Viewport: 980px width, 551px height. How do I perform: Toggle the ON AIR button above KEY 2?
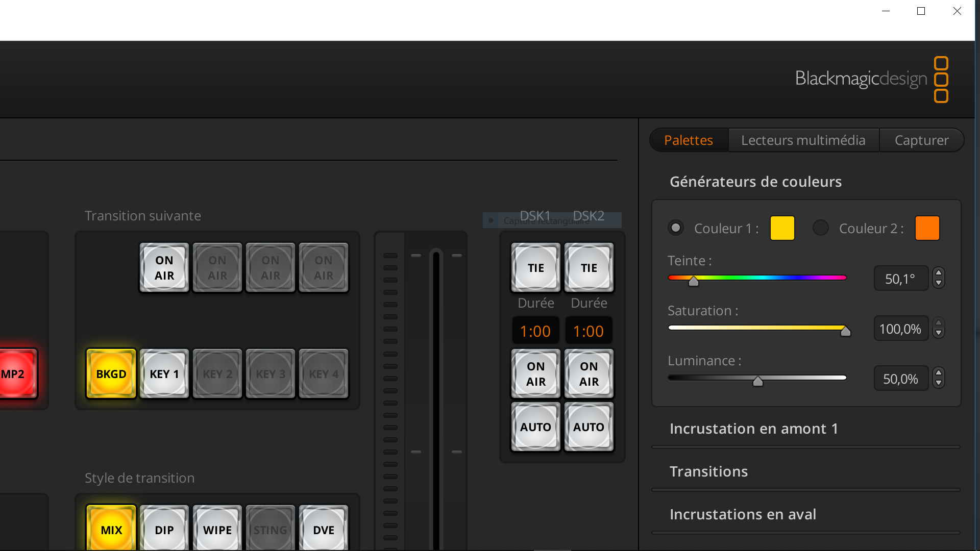coord(217,268)
